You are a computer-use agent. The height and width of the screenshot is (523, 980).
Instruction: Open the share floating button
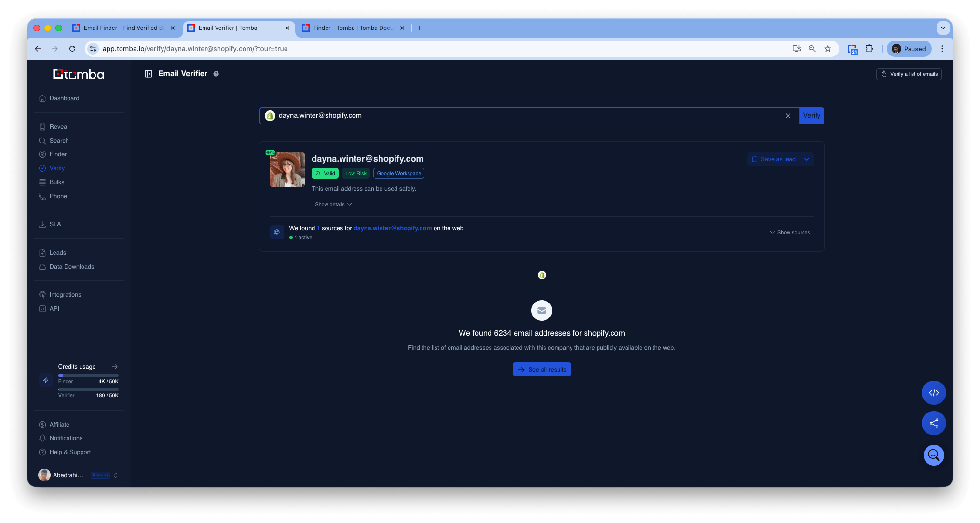pyautogui.click(x=934, y=423)
